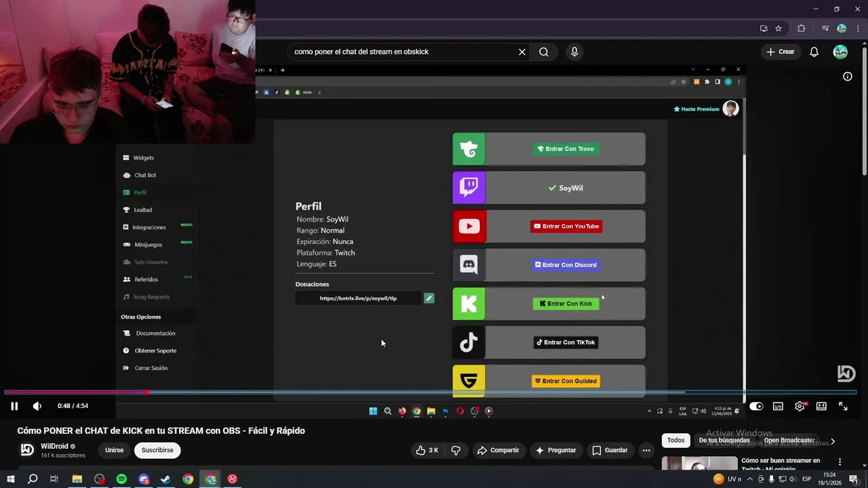This screenshot has width=868, height=488.
Task: Open Task View on the taskbar
Action: (54, 479)
